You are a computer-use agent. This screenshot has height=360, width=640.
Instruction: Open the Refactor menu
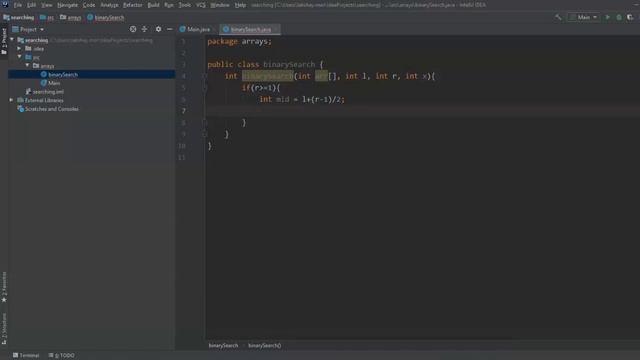pyautogui.click(x=133, y=5)
